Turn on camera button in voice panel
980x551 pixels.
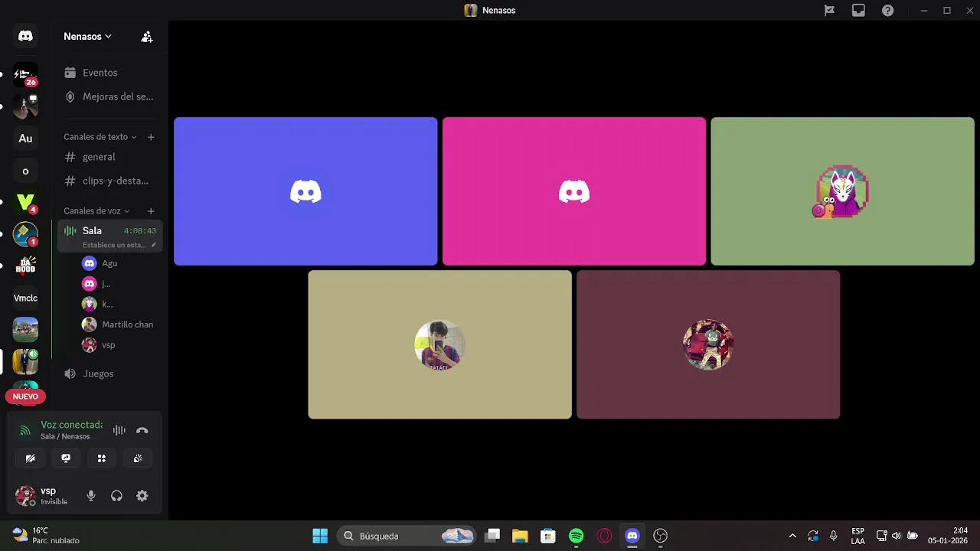pos(30,458)
